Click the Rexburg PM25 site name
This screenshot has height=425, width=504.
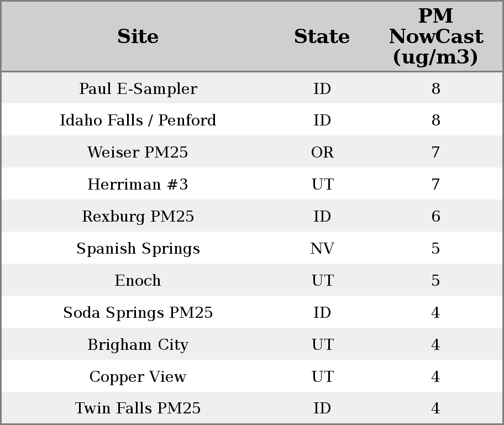[138, 217]
